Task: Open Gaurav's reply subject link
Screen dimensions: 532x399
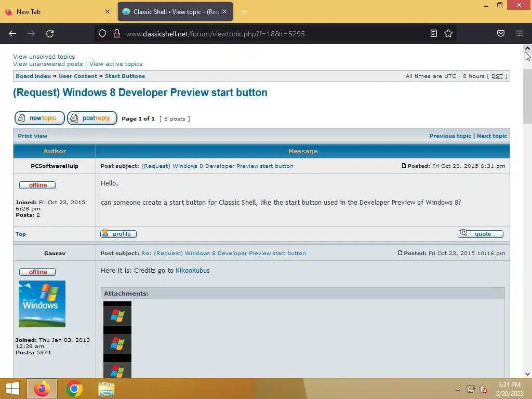Action: pyautogui.click(x=223, y=253)
